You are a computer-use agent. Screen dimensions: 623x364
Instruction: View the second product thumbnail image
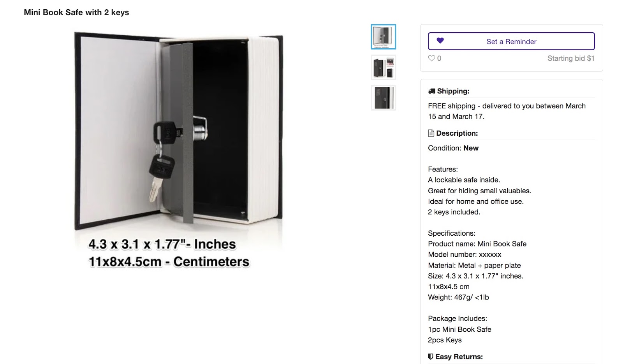383,67
